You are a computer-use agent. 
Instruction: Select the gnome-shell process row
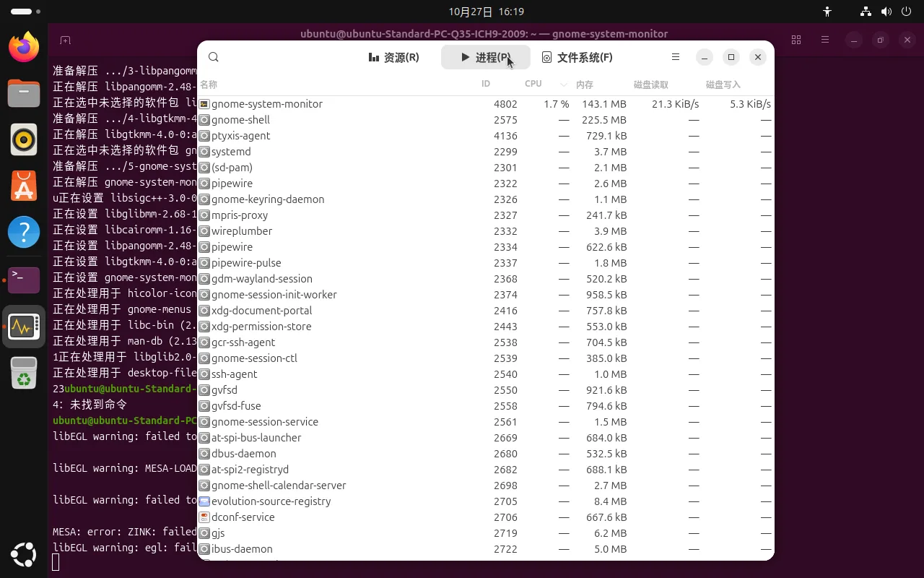tap(486, 120)
